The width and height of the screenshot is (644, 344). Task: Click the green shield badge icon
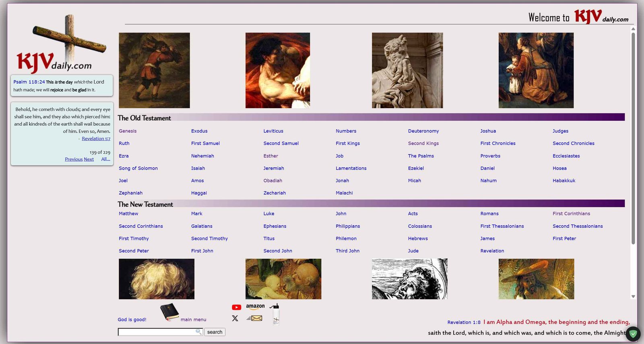(x=633, y=334)
